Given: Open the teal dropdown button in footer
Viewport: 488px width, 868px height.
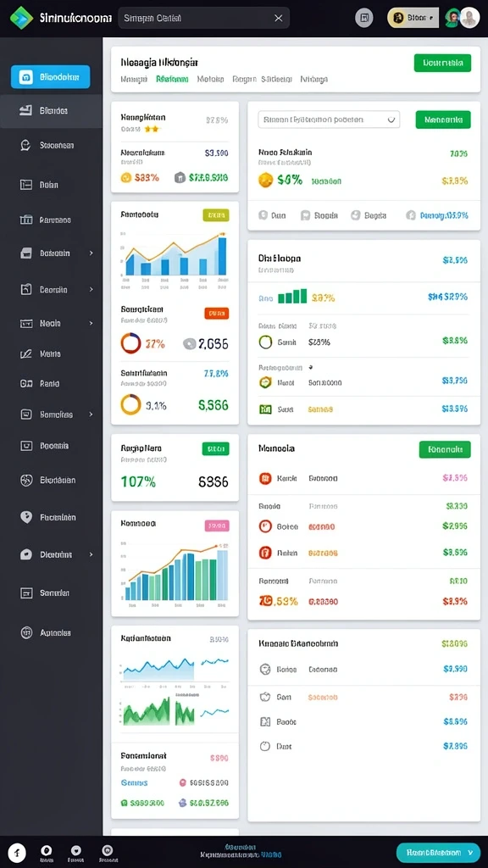Looking at the screenshot, I should (x=438, y=853).
